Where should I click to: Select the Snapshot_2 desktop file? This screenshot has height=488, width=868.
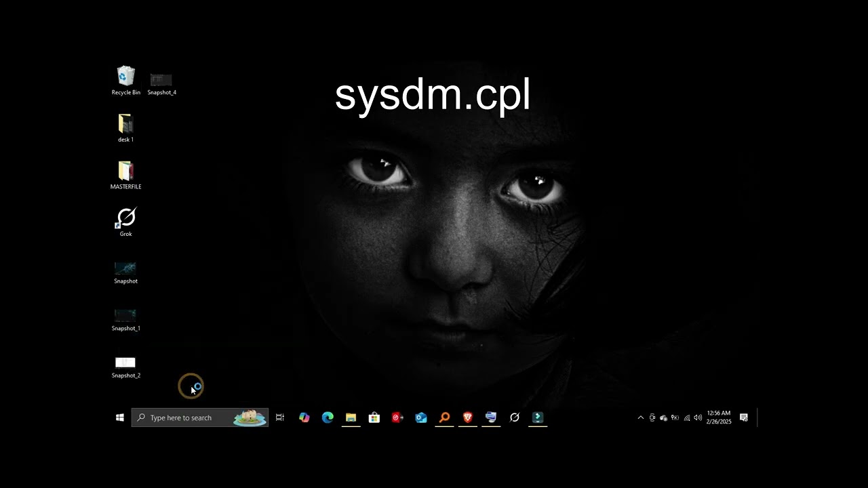tap(125, 367)
